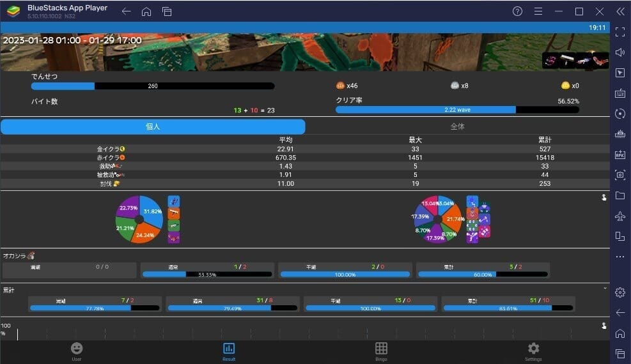Viewport: 631px width, 364px height.
Task: Click the BlueStacks help question mark icon
Action: [517, 11]
